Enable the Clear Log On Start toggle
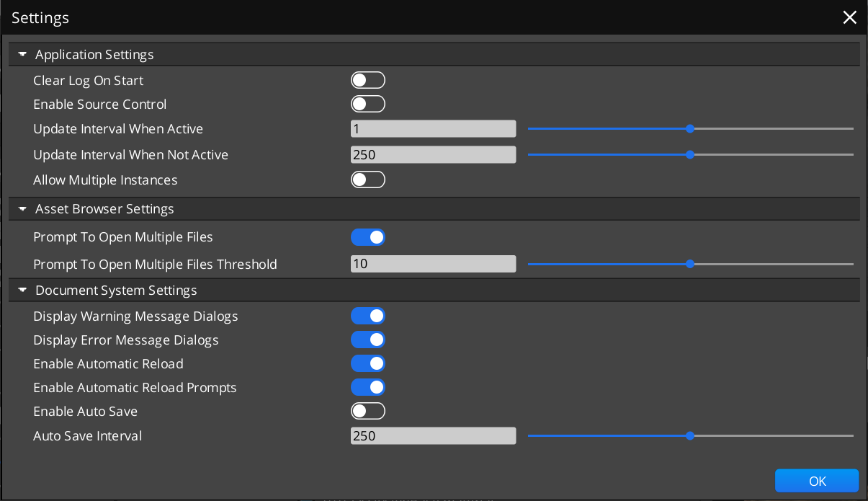 point(368,80)
